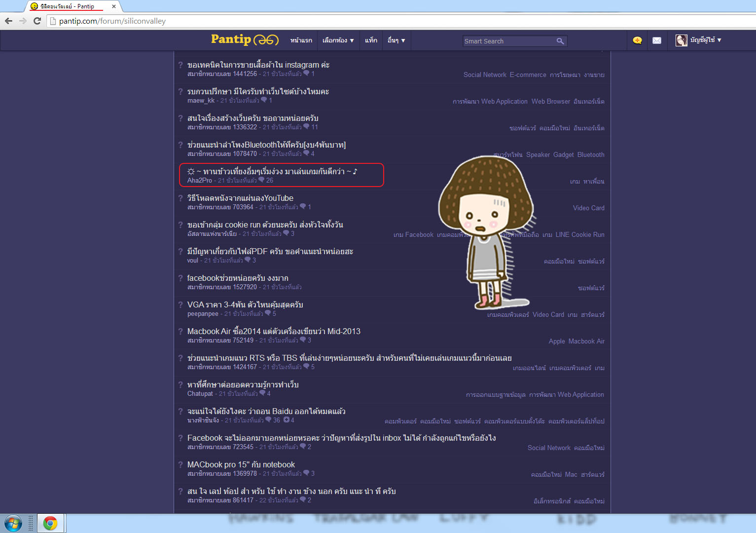Click the Speaker tag

pyautogui.click(x=538, y=154)
